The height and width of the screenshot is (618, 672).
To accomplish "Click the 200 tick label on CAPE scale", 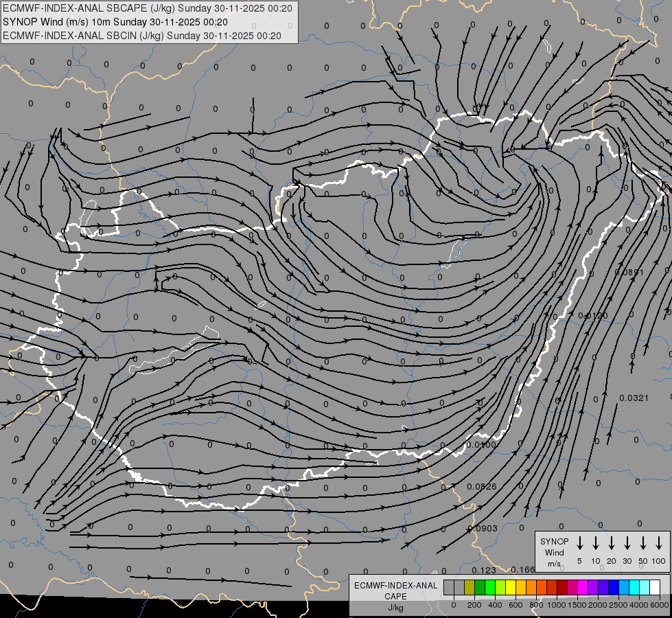I will click(474, 605).
